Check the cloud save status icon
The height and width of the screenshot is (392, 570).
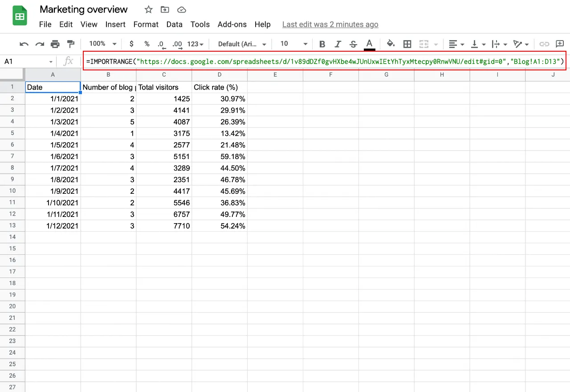click(x=181, y=9)
